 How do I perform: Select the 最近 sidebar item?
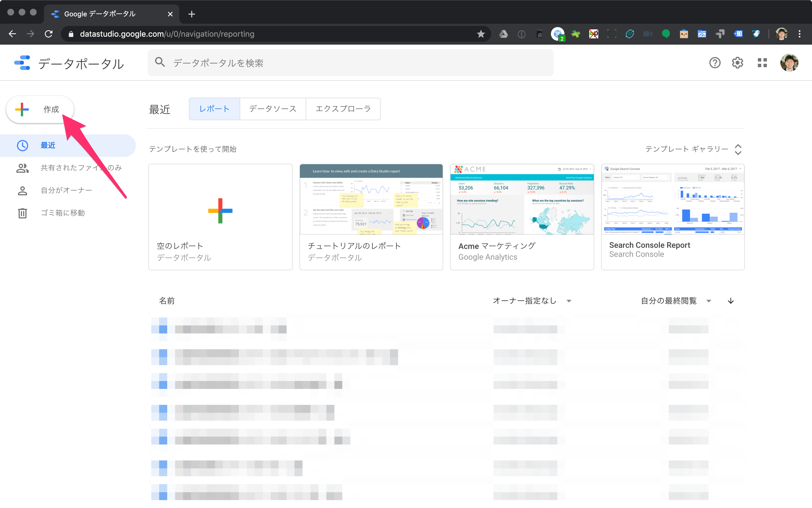pyautogui.click(x=68, y=145)
